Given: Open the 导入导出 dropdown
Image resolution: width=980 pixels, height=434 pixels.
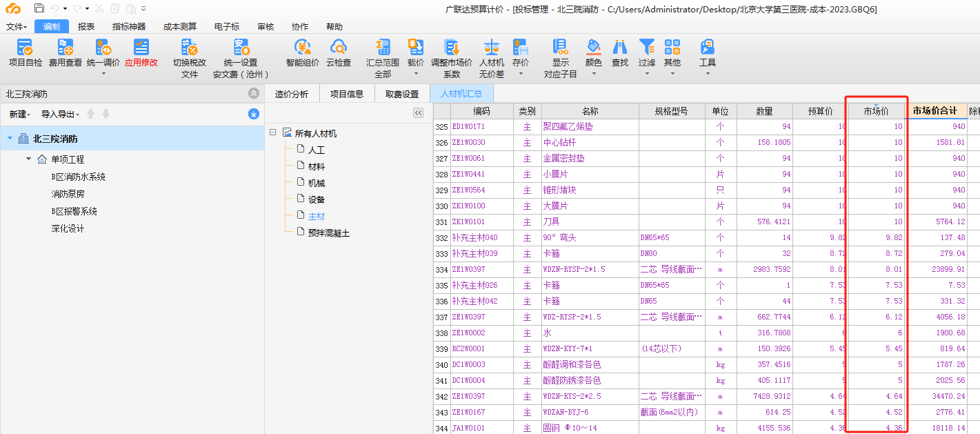Looking at the screenshot, I should point(60,114).
